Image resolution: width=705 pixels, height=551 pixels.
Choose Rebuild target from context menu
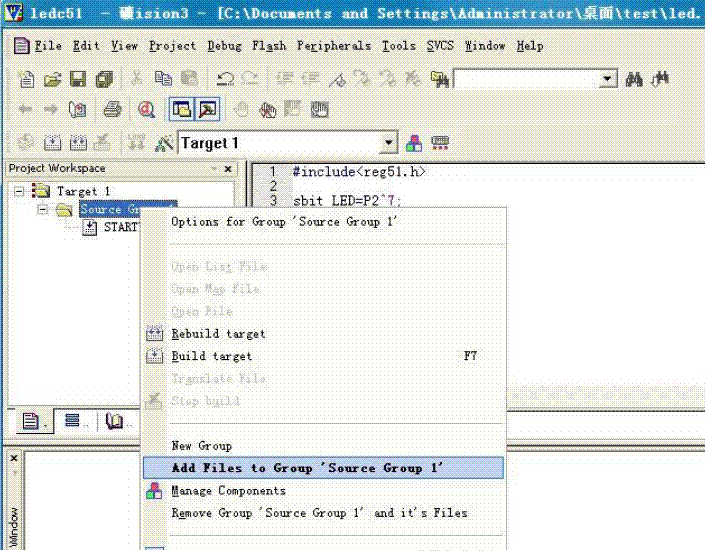(218, 334)
